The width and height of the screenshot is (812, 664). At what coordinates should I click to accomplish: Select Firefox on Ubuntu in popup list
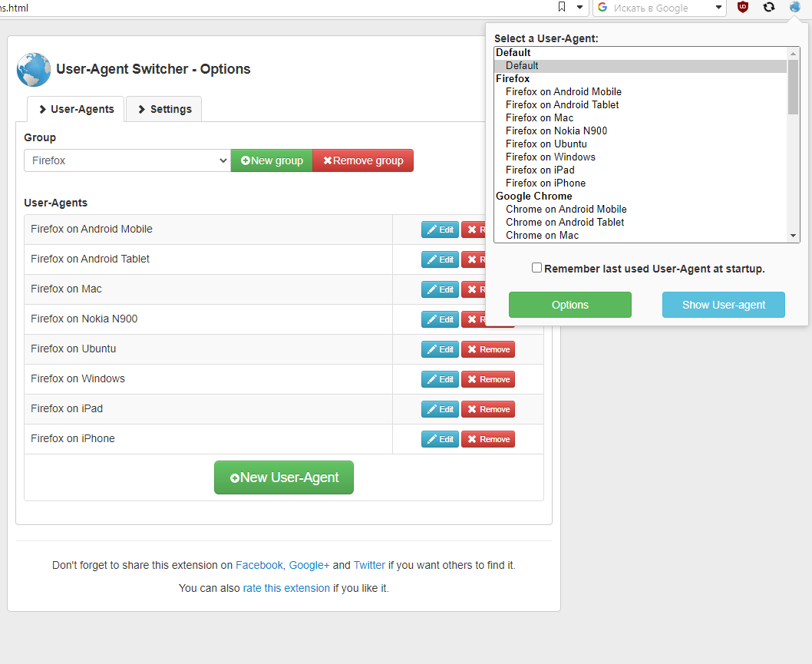(641, 144)
